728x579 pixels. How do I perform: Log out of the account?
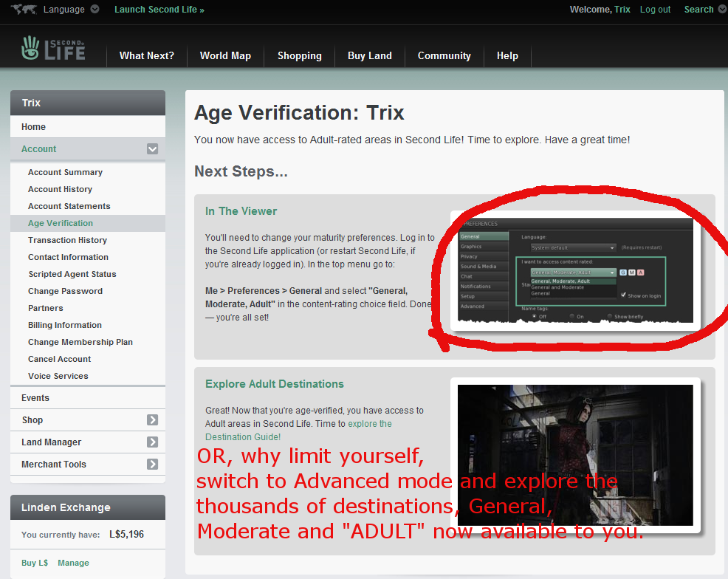click(655, 10)
